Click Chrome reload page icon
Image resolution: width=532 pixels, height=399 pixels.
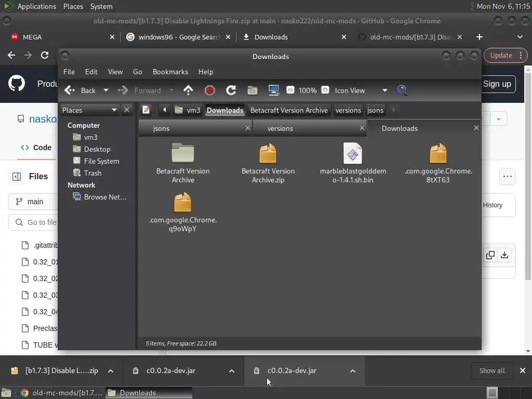coord(45,55)
